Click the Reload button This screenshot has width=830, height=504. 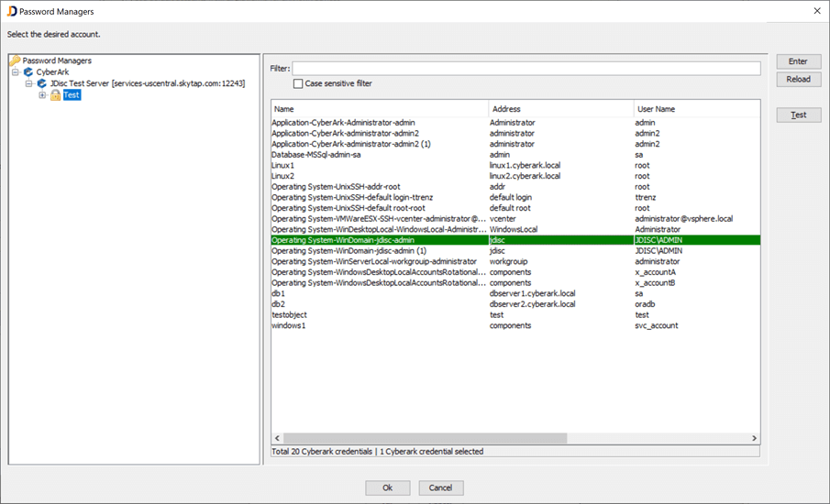798,80
